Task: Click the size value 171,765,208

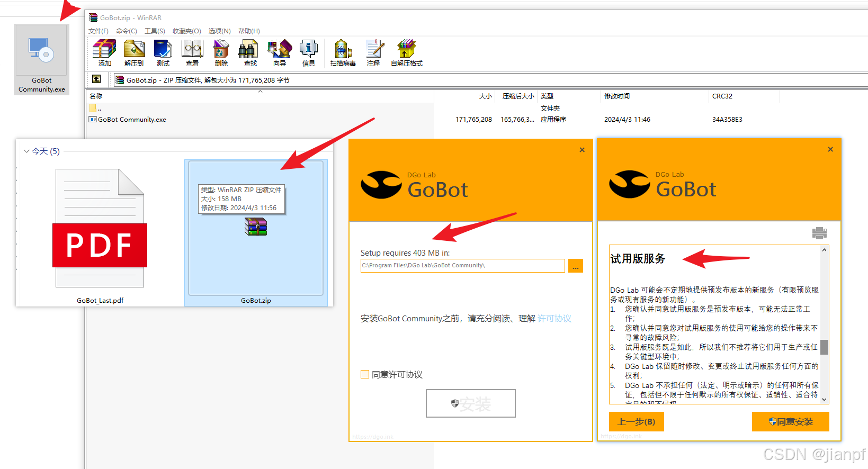Action: (x=473, y=120)
